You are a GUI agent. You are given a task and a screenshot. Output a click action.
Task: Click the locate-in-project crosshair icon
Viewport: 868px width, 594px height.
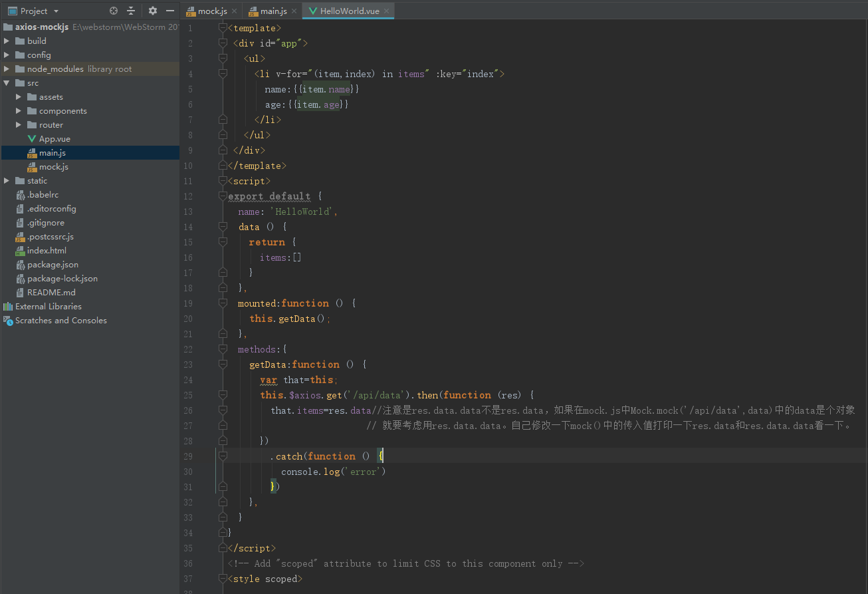[x=114, y=11]
